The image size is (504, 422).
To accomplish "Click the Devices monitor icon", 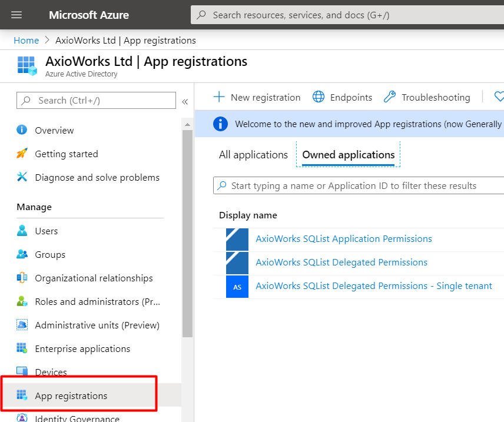I will pyautogui.click(x=22, y=371).
